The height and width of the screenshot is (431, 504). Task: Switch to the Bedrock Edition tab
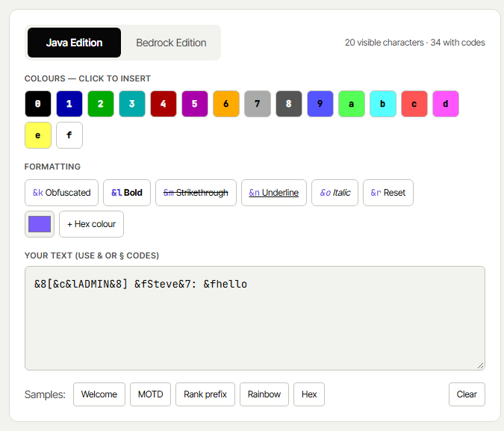171,43
